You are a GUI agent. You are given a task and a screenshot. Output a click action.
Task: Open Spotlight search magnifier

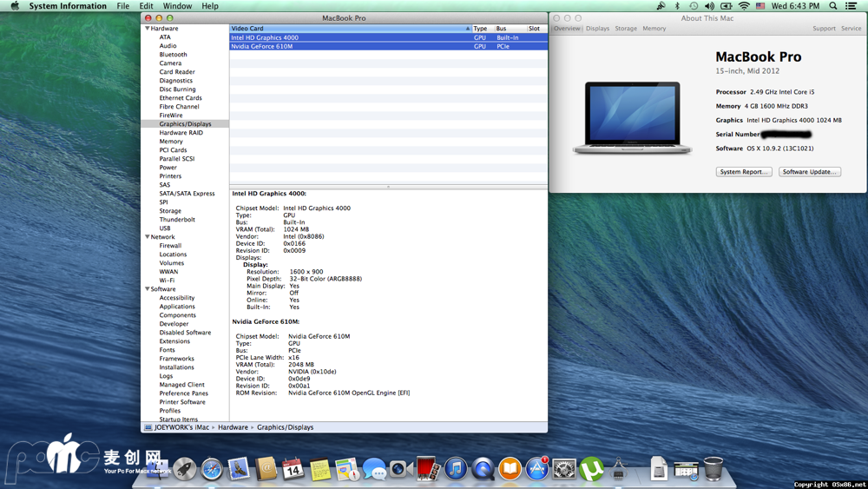833,6
